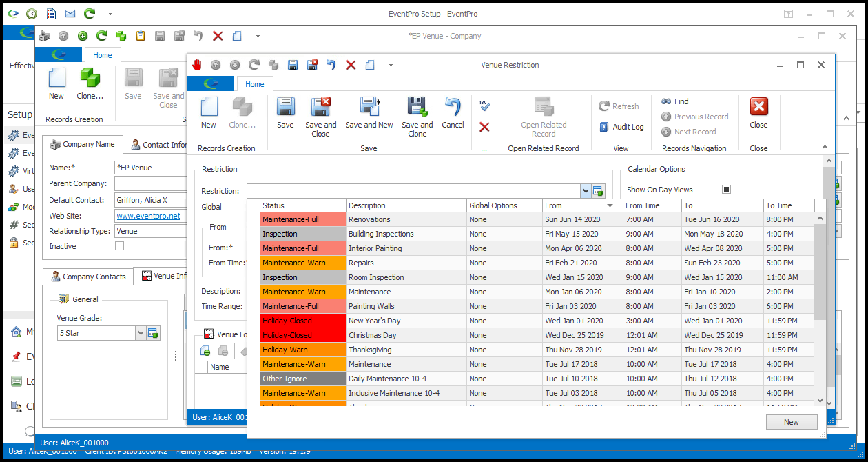Select the Home tab in Venue Restriction window
This screenshot has height=462, width=868.
(x=255, y=84)
